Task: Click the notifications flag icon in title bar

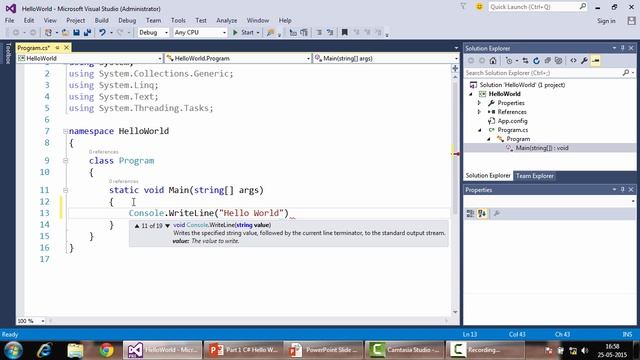Action: coord(463,7)
